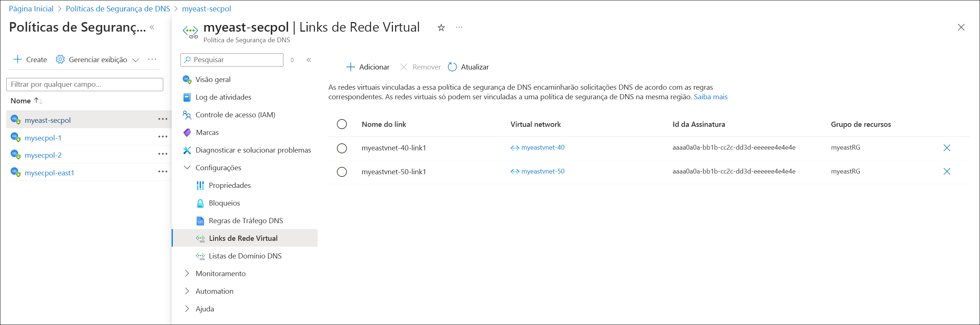
Task: Delete link myeastvnet-40-link1 with X icon
Action: tap(947, 148)
